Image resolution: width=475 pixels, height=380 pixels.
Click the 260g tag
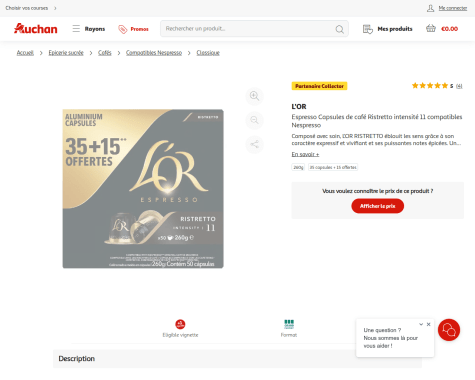tap(298, 167)
